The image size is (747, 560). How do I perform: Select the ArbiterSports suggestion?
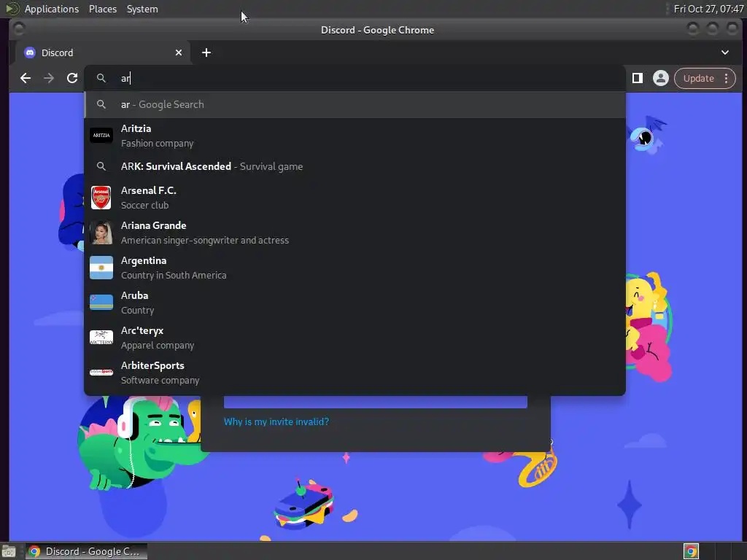point(355,373)
